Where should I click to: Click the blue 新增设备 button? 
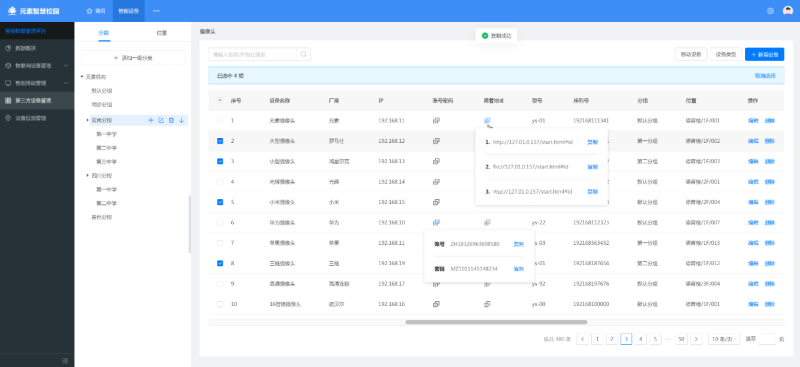(x=764, y=54)
